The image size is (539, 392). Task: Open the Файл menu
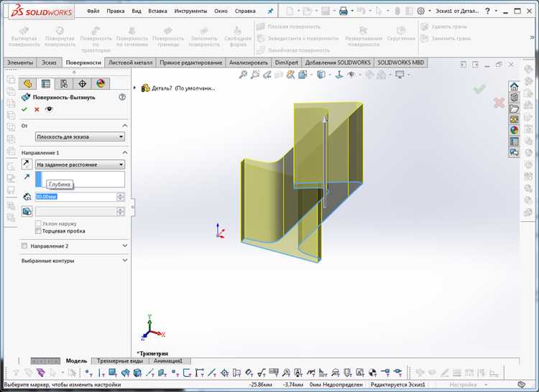(93, 11)
